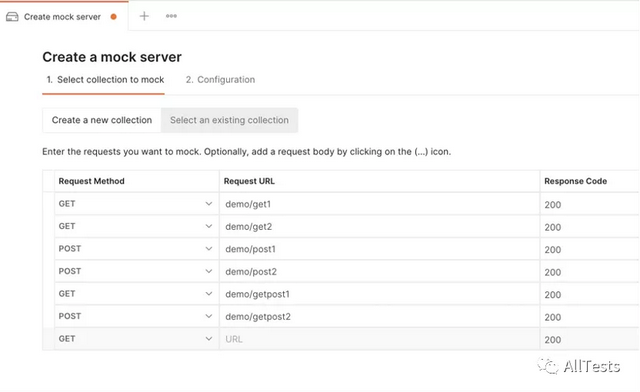Open the tab options ellipsis menu
Image resolution: width=640 pixels, height=392 pixels.
[x=171, y=16]
